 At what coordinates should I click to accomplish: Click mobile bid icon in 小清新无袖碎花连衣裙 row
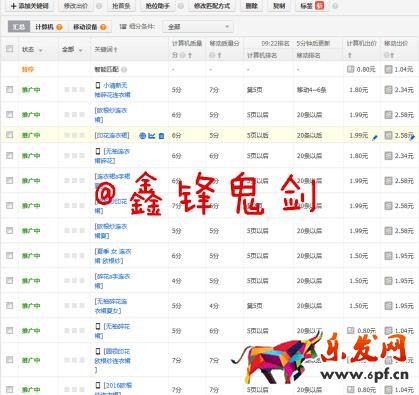point(388,90)
